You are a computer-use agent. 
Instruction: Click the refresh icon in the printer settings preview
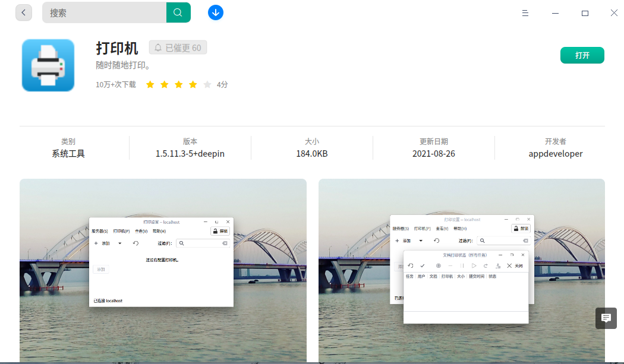click(x=136, y=243)
